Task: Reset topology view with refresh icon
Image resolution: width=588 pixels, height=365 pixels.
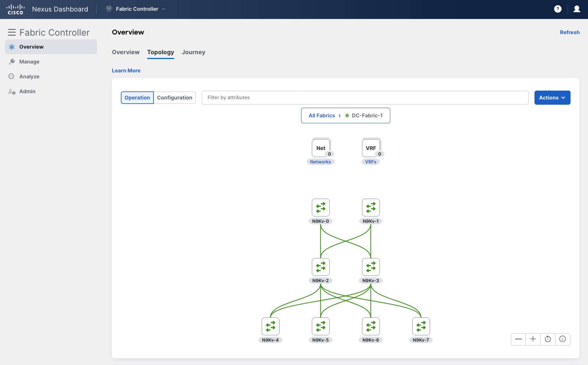Action: tap(548, 339)
